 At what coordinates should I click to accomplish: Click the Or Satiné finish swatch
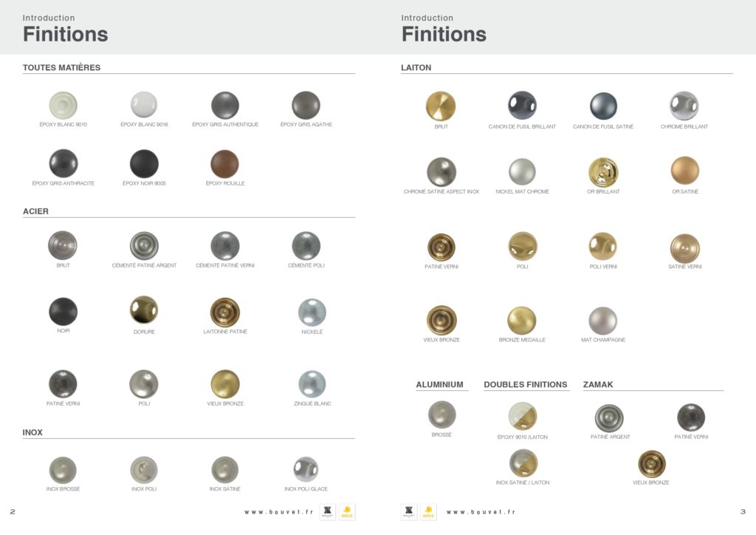684,171
